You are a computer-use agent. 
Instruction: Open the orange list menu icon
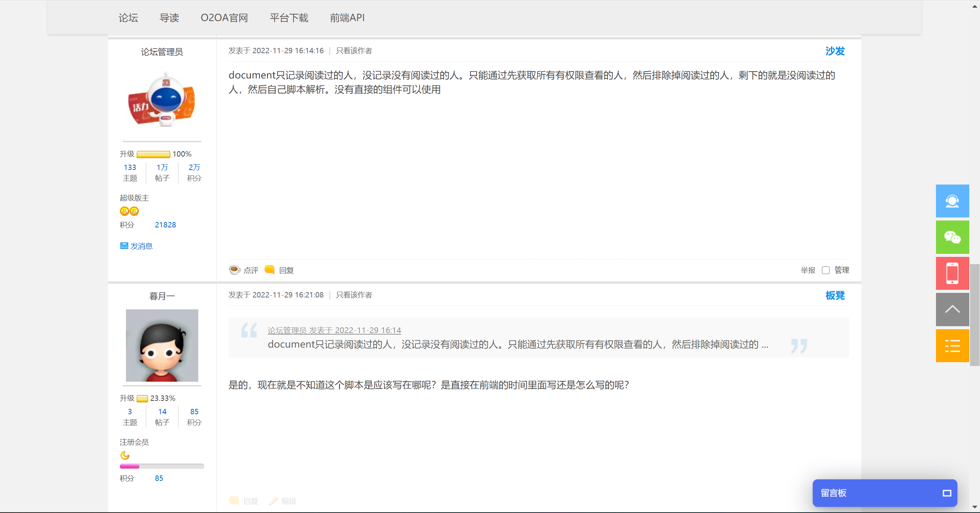click(x=952, y=346)
